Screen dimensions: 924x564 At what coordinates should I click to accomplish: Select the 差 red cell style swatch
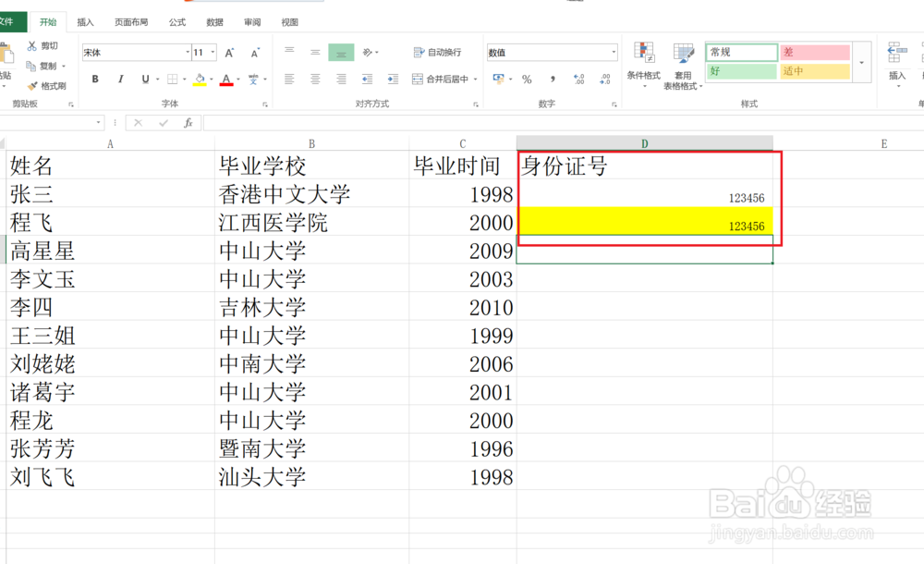(x=814, y=51)
